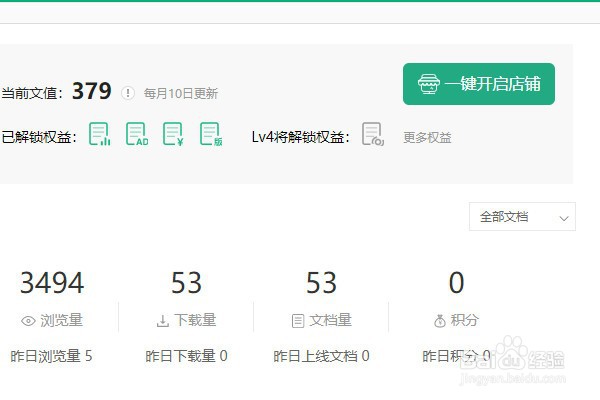
Task: Click the 当前文值 379 number
Action: (x=92, y=91)
